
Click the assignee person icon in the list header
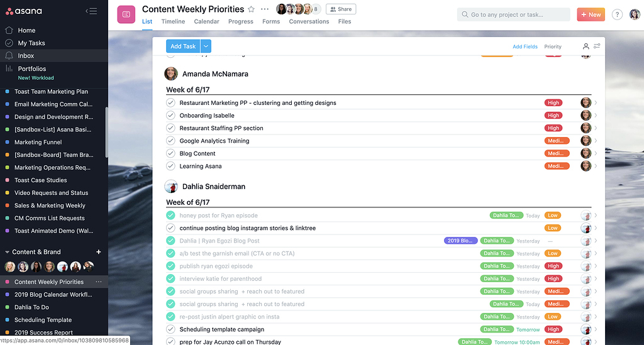click(586, 47)
